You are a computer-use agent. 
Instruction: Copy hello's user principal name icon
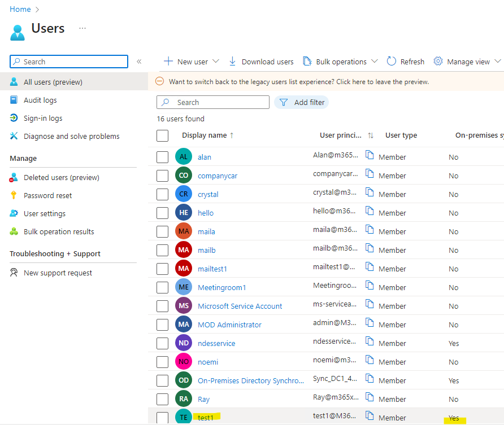point(370,211)
